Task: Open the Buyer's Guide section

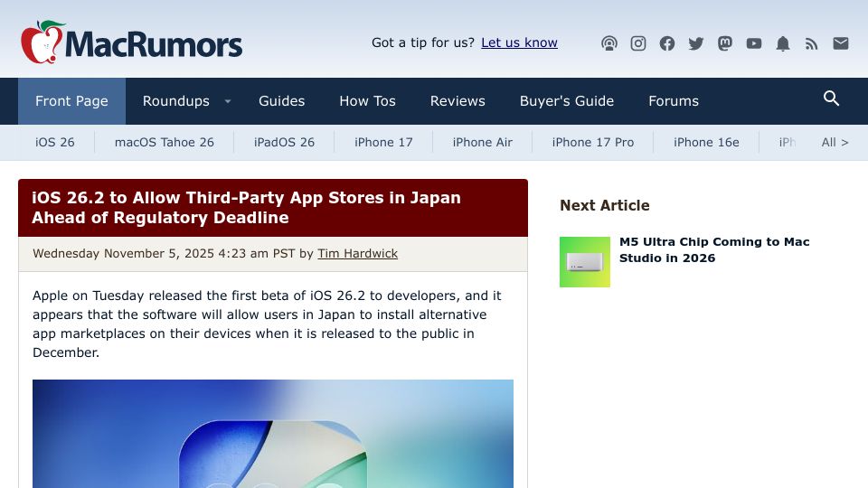Action: (567, 100)
